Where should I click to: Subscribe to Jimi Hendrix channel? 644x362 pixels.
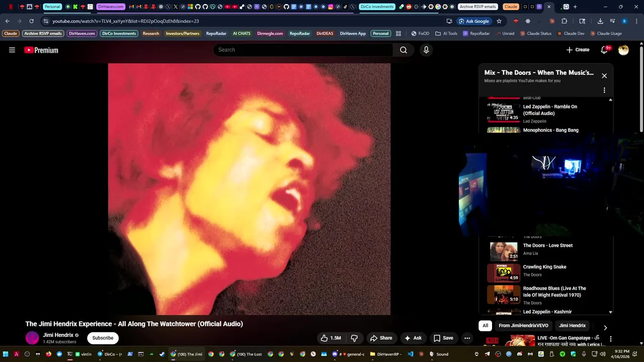[103, 338]
